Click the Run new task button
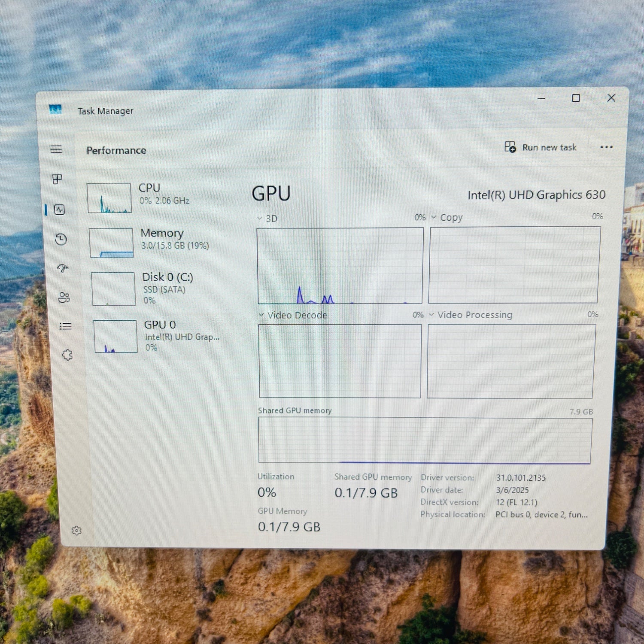The height and width of the screenshot is (644, 644). 541,147
